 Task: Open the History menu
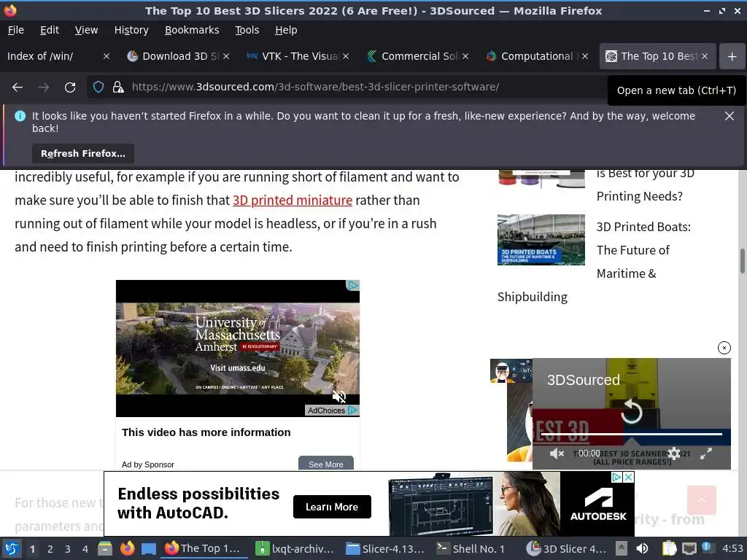pyautogui.click(x=131, y=30)
